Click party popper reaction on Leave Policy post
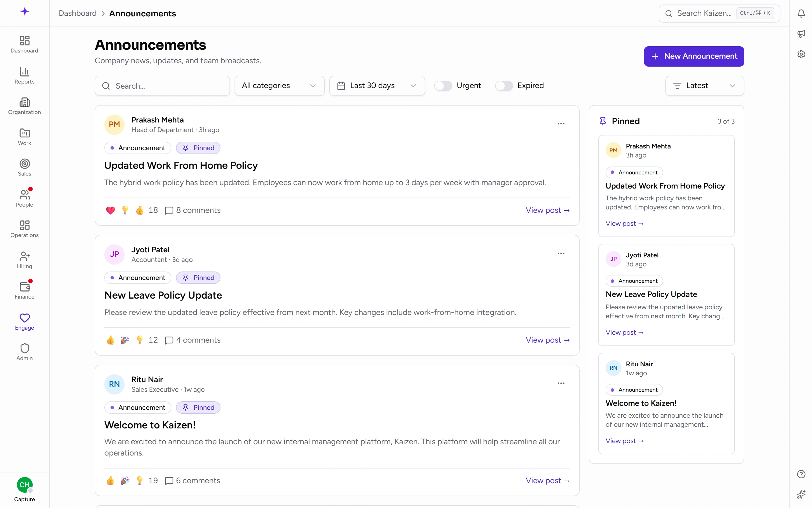Screen dimensions: 812x508 125,340
